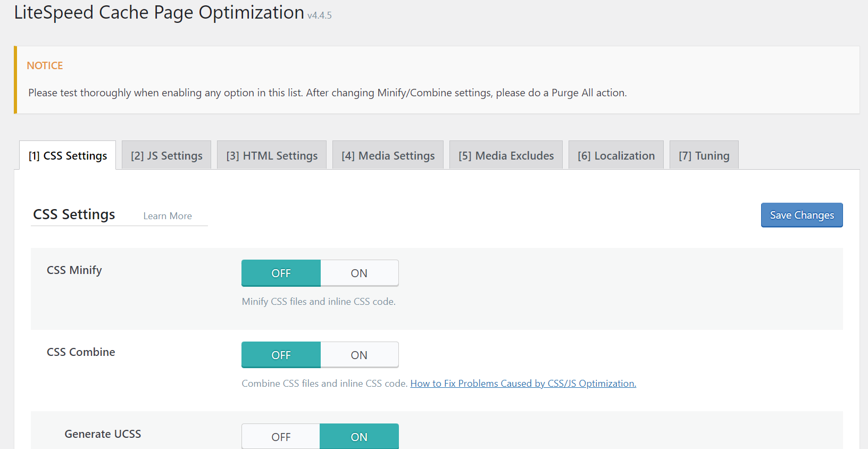Viewport: 868px width, 449px height.
Task: Open the [6] Localization tab
Action: point(616,155)
